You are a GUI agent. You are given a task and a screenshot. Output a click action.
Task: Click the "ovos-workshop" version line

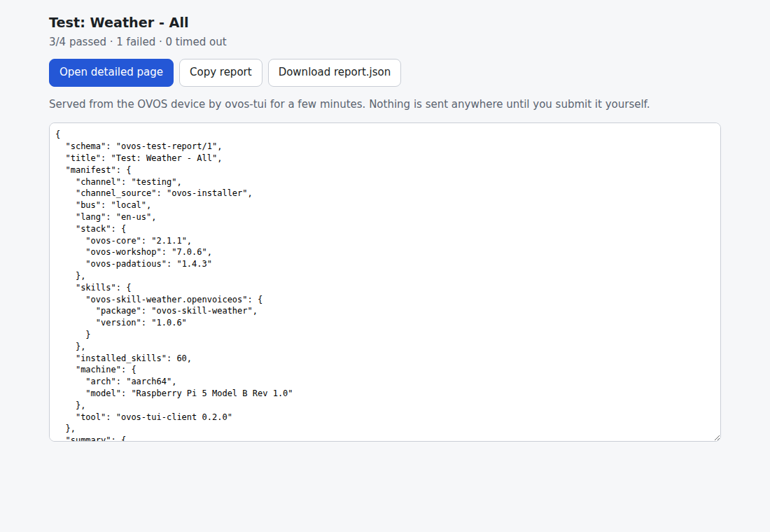click(x=149, y=252)
